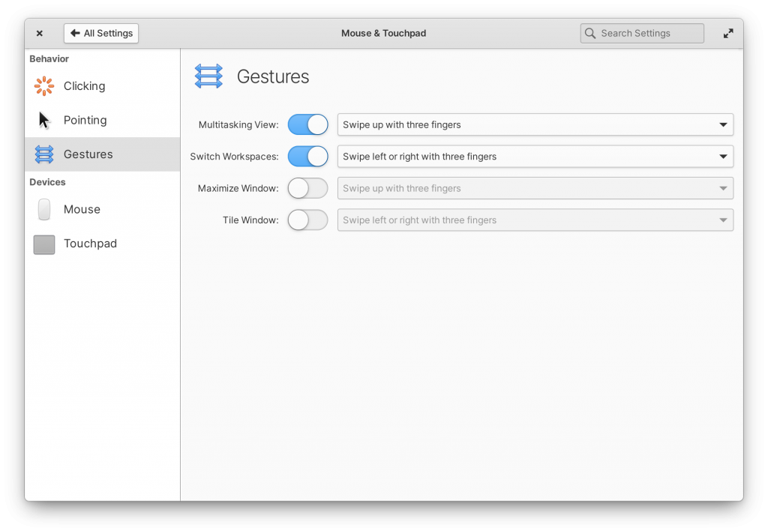
Task: Click the search magnifier icon
Action: coord(590,33)
